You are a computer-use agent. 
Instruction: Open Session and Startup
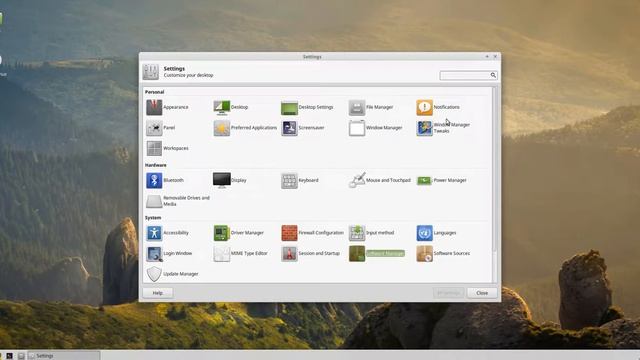click(311, 253)
